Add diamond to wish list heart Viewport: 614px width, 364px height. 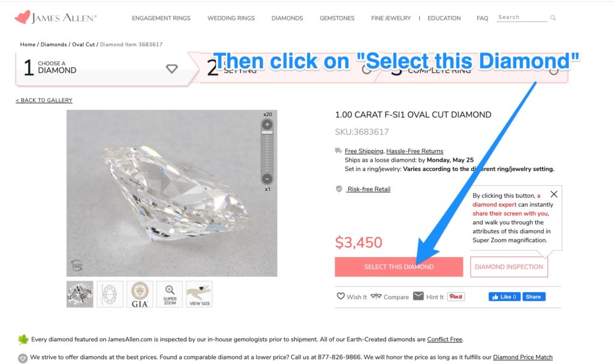click(x=341, y=296)
